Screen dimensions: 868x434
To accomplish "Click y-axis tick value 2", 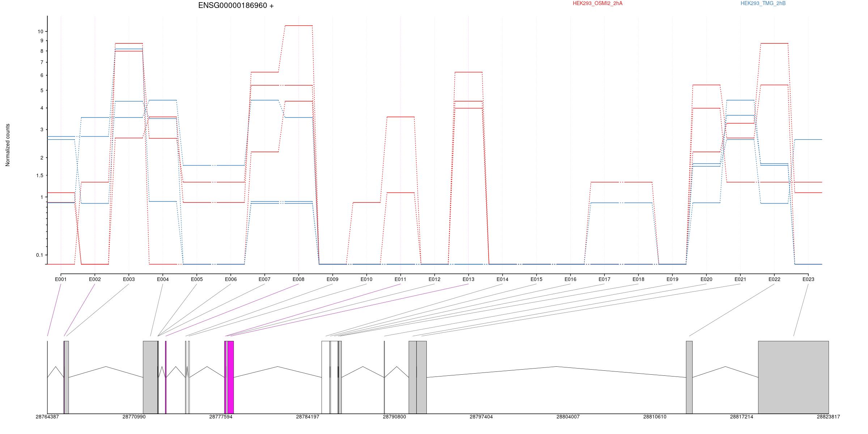I will click(x=42, y=158).
